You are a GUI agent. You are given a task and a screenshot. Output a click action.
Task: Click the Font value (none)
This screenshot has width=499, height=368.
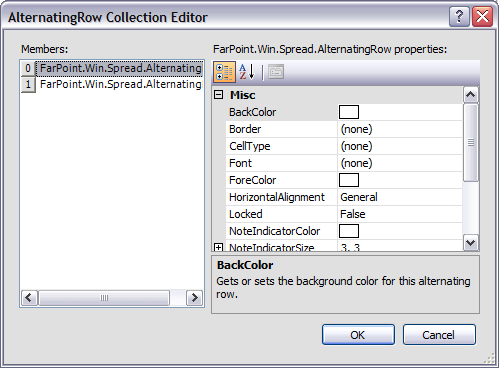tap(356, 163)
